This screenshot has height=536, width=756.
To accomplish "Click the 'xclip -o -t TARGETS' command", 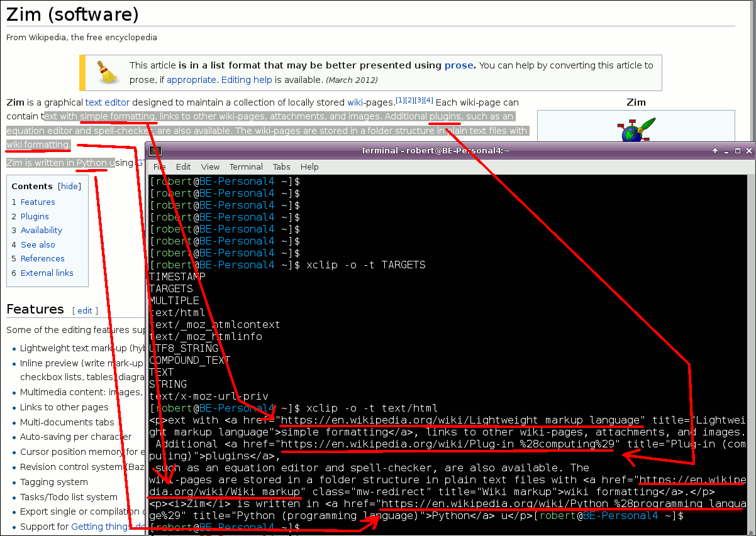I will 365,265.
